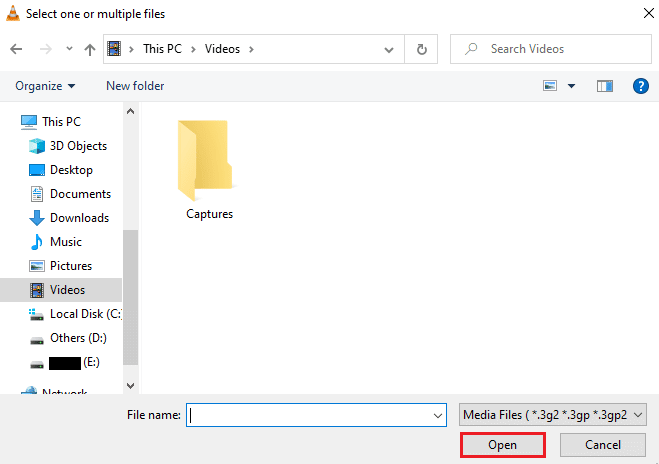Click the Downloads blue arrow icon
659x464 pixels.
point(37,218)
